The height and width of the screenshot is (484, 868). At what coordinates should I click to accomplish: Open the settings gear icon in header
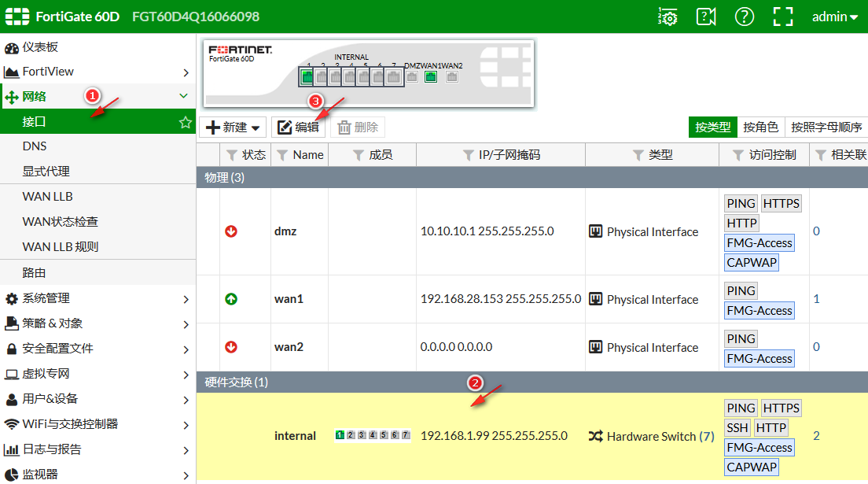click(668, 17)
